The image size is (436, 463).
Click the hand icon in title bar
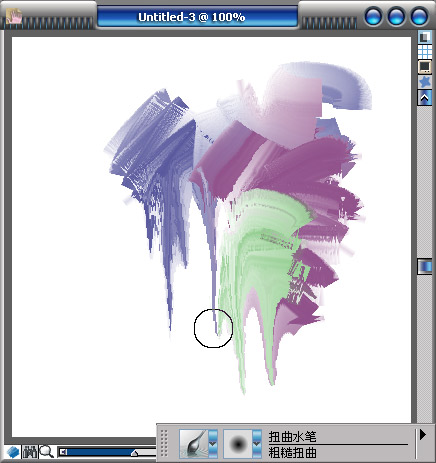point(14,16)
